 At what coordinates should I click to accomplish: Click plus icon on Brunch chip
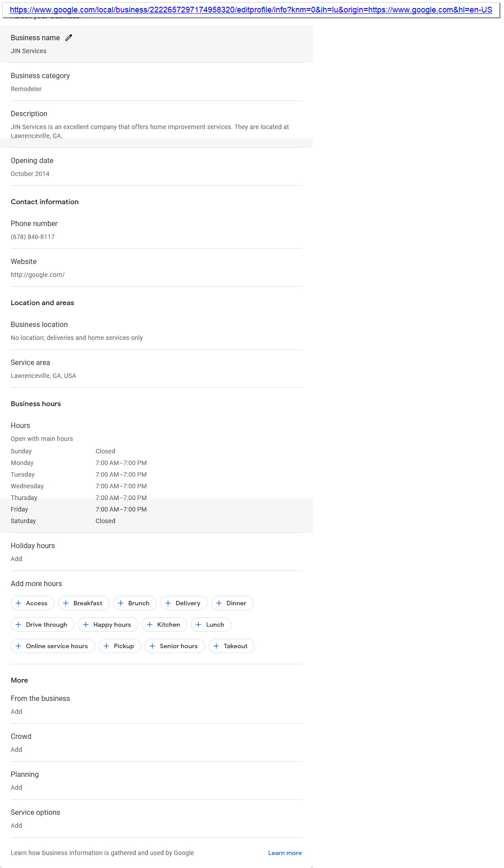[x=121, y=603]
